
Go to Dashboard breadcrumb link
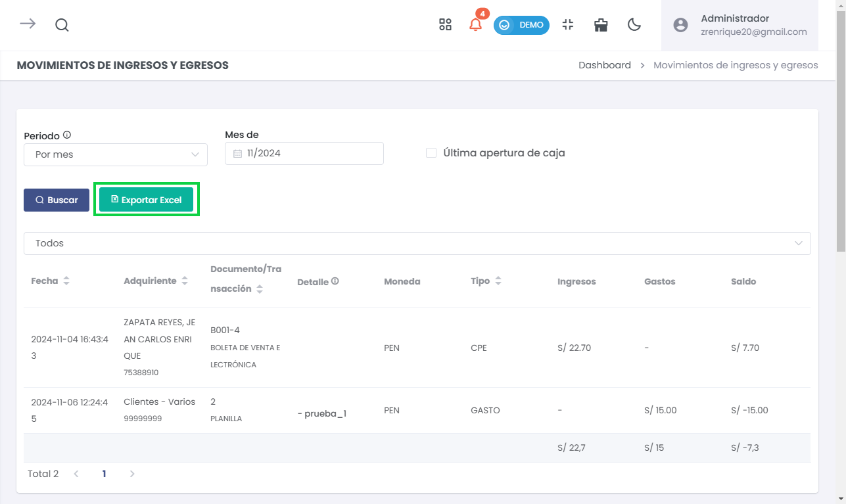tap(604, 66)
